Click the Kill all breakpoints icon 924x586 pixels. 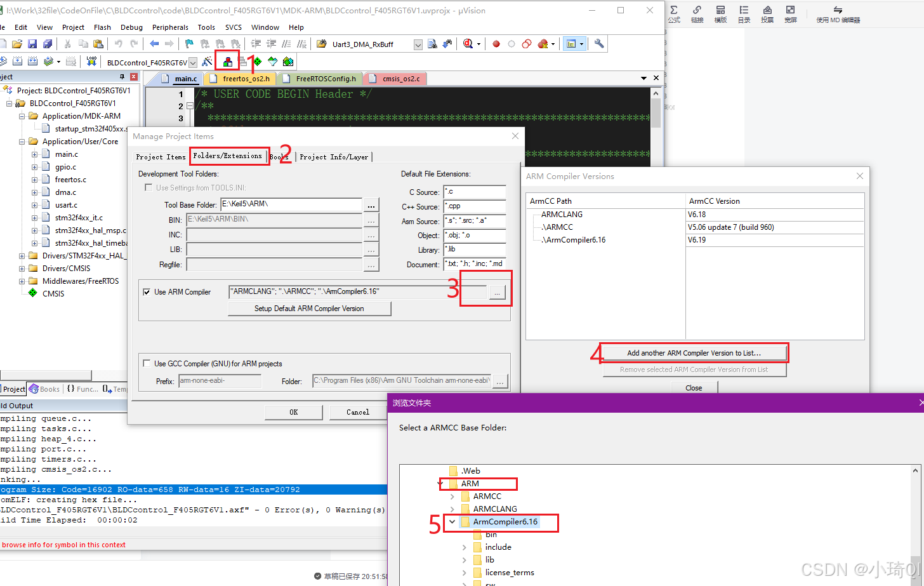click(x=543, y=44)
